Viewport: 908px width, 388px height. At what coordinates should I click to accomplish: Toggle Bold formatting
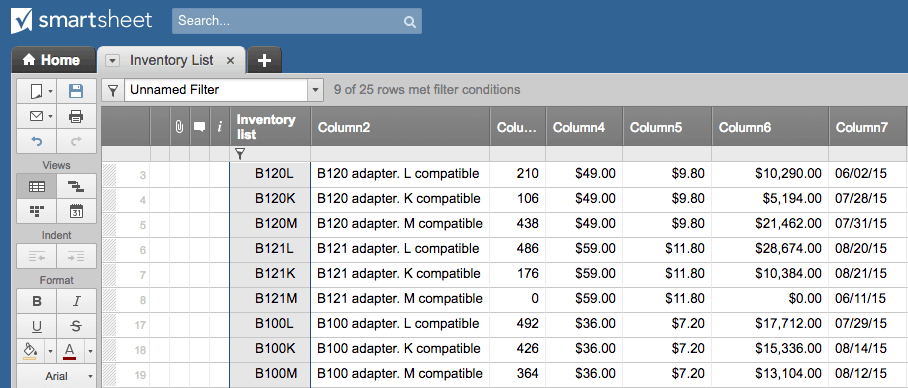point(36,302)
